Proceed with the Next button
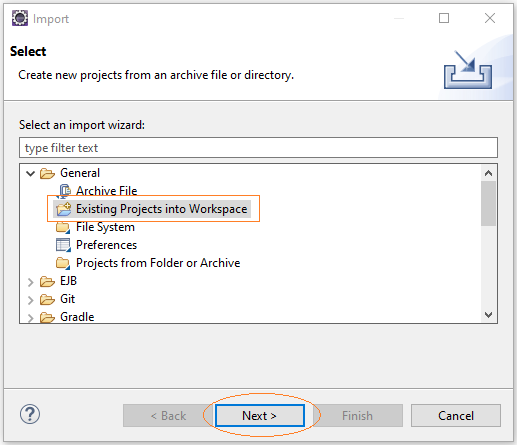Screen dimensions: 517x445 click(x=260, y=415)
